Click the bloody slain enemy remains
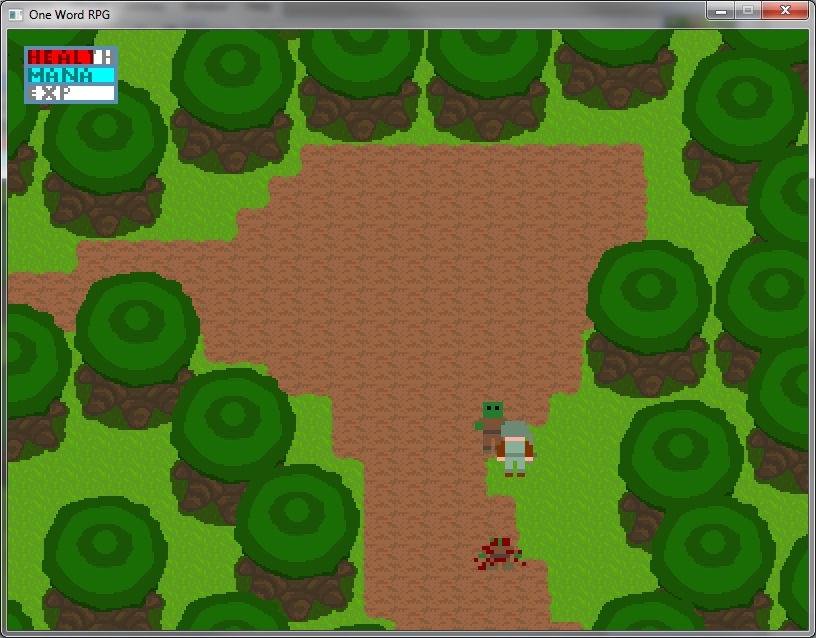The width and height of the screenshot is (816, 638). (499, 554)
